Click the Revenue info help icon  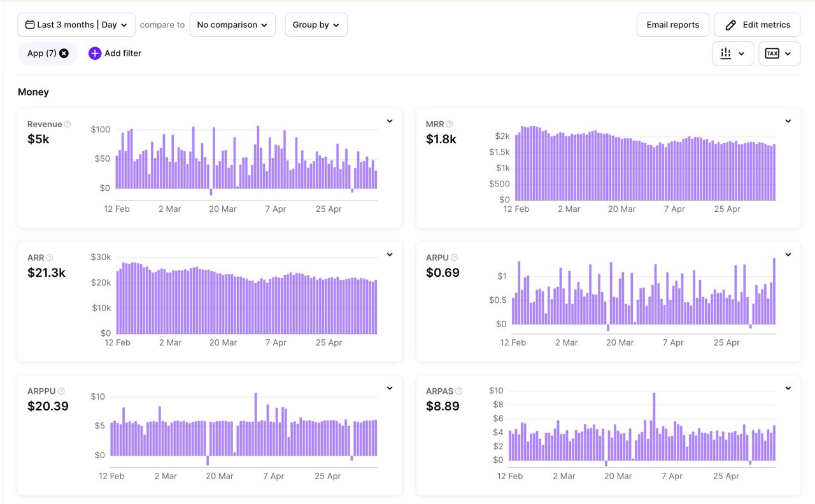coord(67,124)
